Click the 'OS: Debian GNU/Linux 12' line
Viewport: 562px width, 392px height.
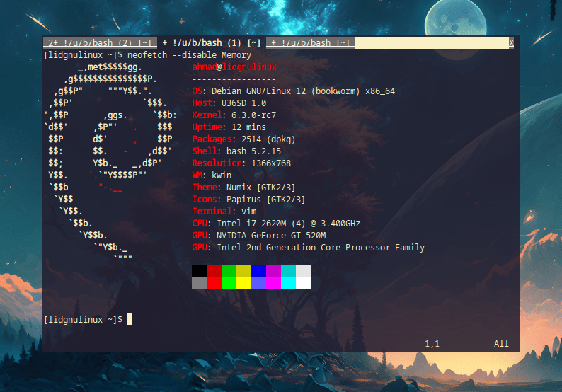(294, 91)
